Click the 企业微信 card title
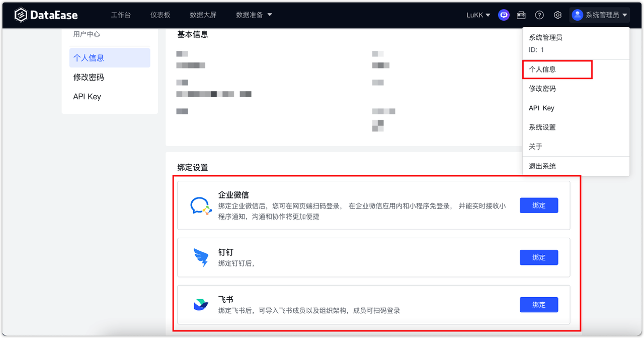Image resolution: width=644 pixels, height=338 pixels. tap(233, 195)
